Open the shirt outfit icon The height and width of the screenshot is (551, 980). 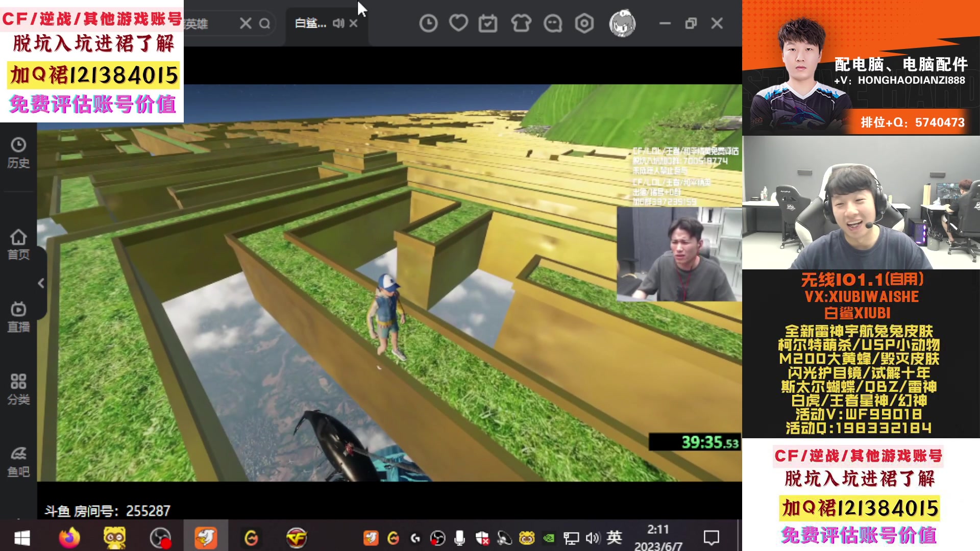(521, 23)
